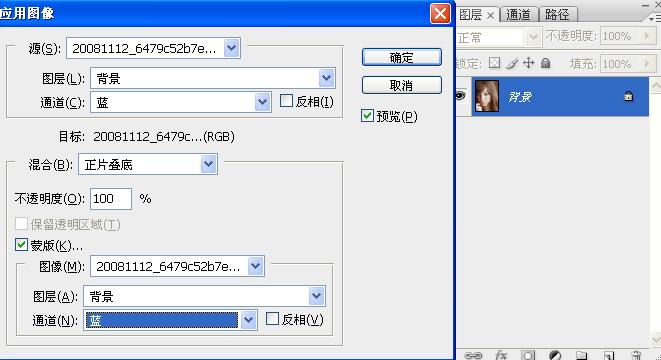
Task: Click the Lock position move icon
Action: [528, 63]
